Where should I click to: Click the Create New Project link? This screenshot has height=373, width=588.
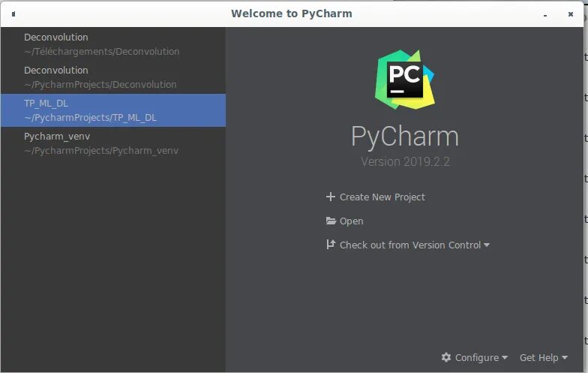[x=382, y=197]
